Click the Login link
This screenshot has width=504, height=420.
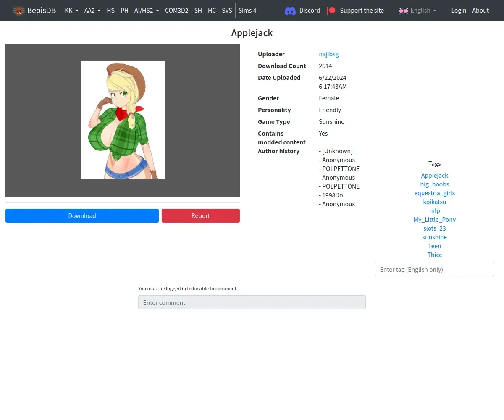[x=459, y=10]
